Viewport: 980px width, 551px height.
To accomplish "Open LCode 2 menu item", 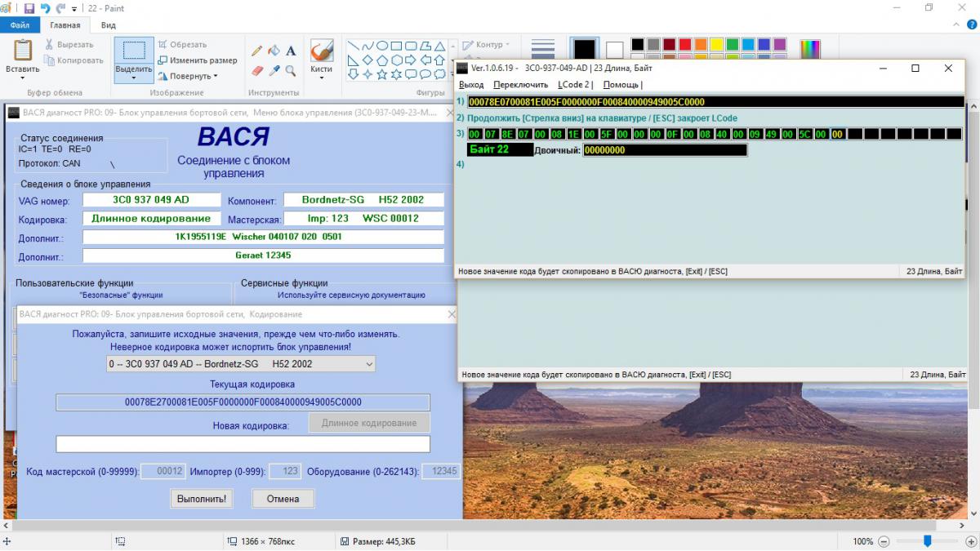I will [x=574, y=85].
